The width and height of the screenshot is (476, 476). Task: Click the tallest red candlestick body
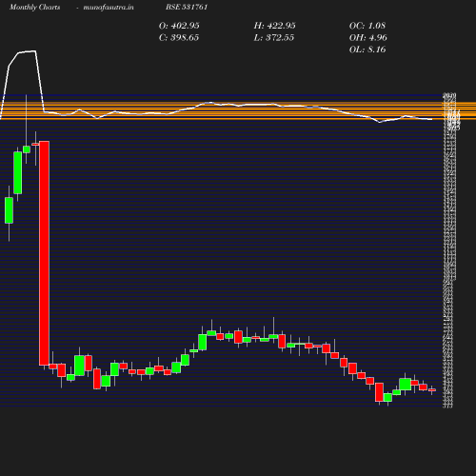click(44, 253)
